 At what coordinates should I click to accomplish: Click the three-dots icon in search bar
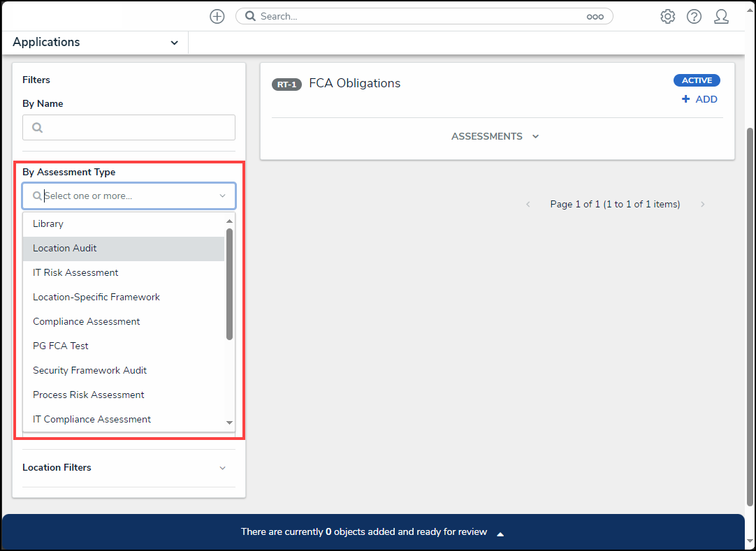pos(595,17)
